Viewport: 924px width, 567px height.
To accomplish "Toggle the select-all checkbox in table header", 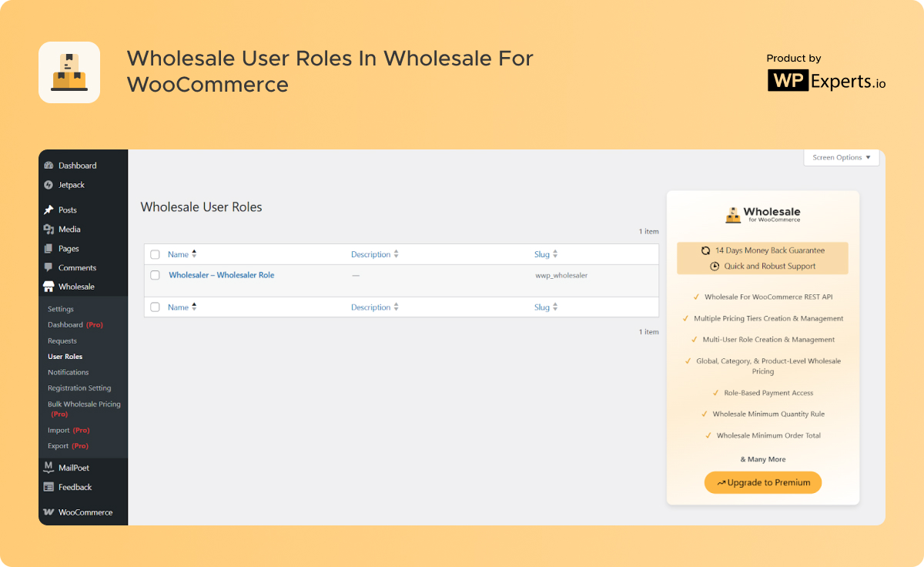I will pyautogui.click(x=155, y=254).
